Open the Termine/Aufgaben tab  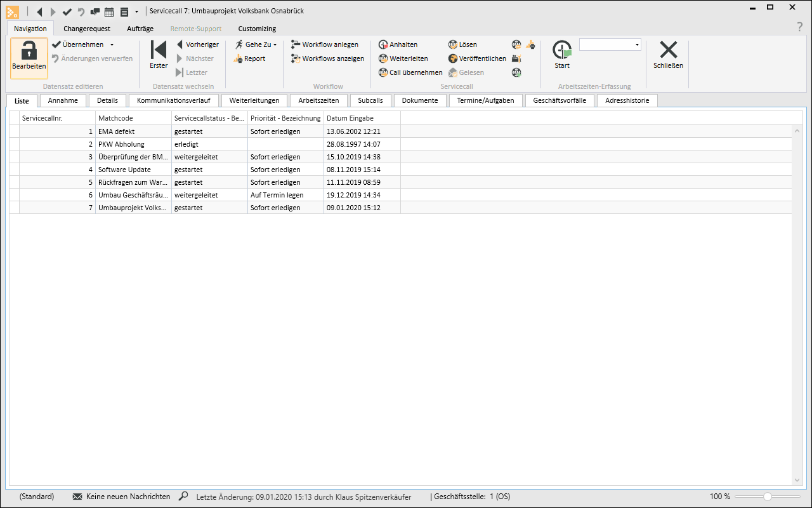486,100
